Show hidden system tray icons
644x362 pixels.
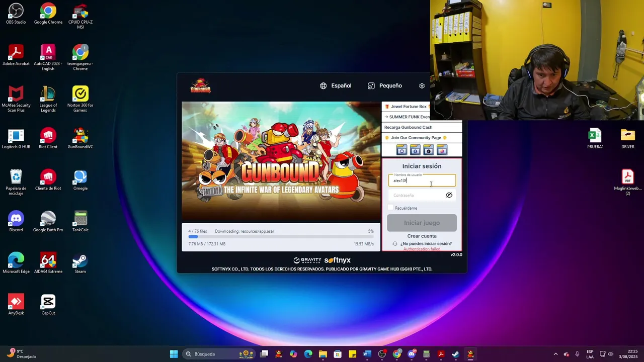[x=555, y=354]
